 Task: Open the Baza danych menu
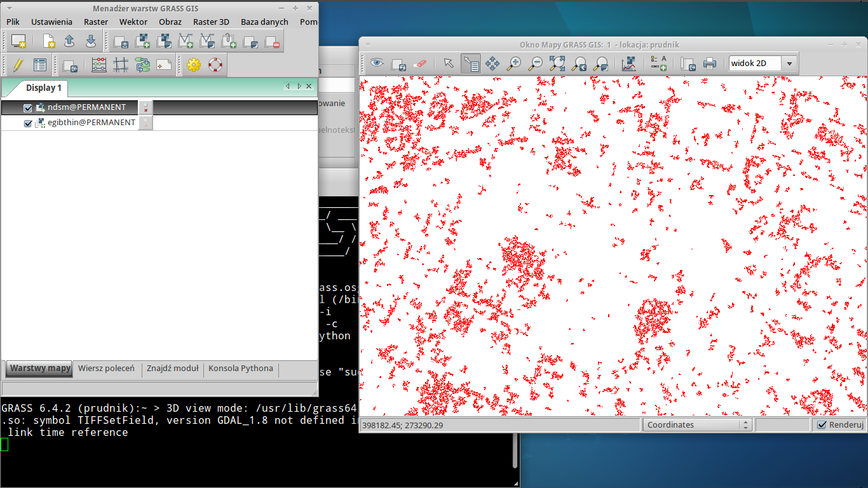click(x=264, y=22)
